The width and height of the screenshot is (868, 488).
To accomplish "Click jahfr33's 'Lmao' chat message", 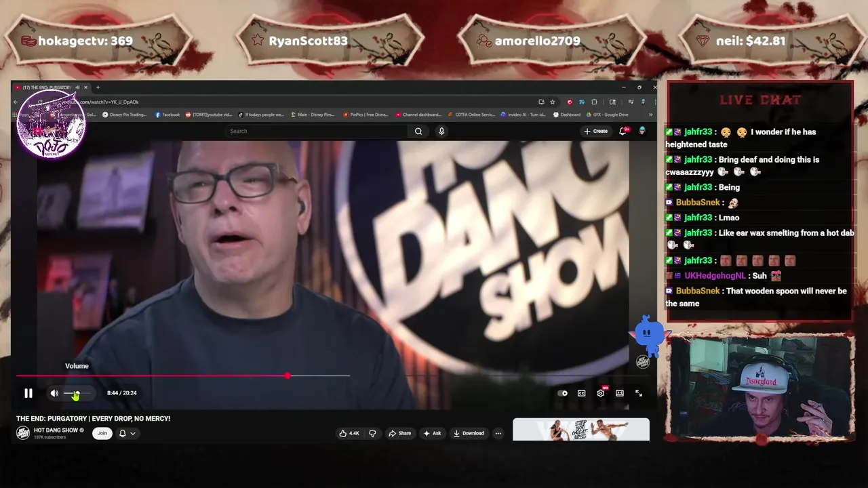I will tap(703, 218).
